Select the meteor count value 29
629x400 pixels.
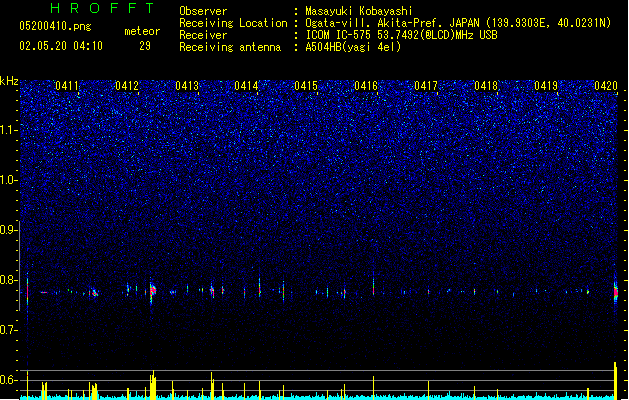[x=145, y=46]
